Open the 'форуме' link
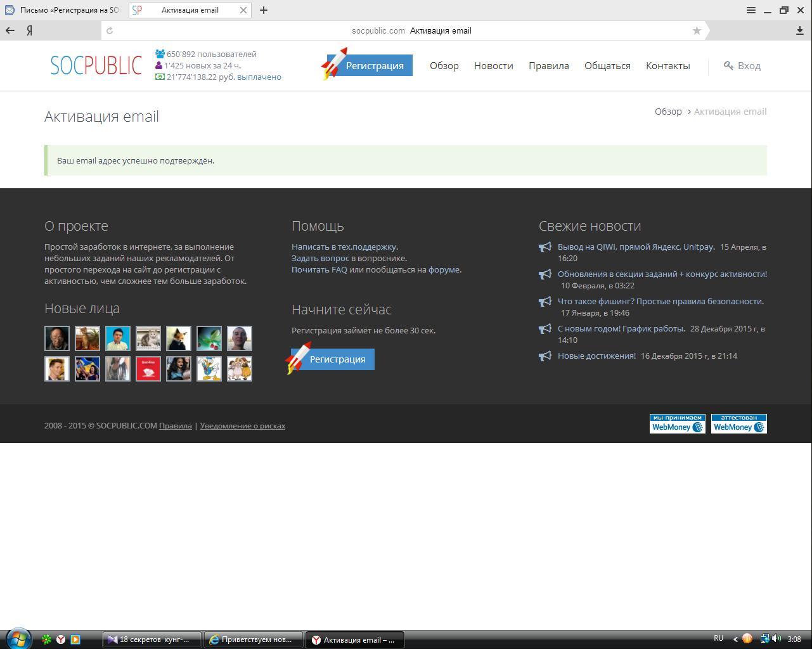 point(444,269)
